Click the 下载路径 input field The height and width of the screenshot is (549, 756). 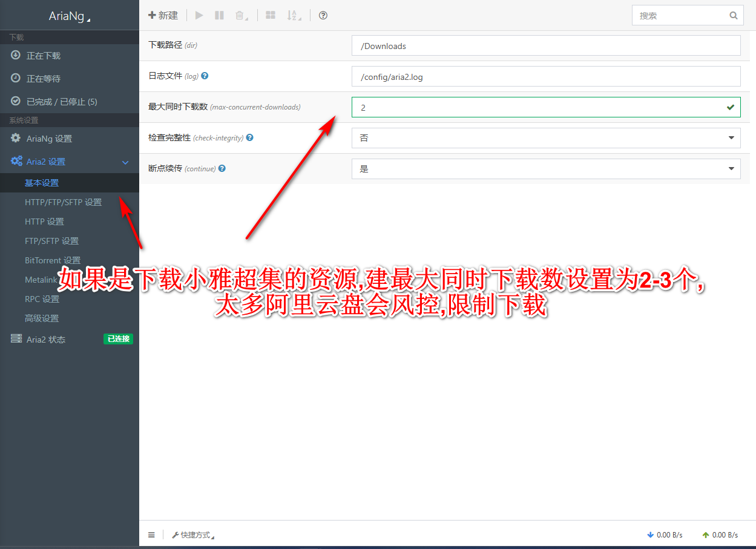pos(545,46)
